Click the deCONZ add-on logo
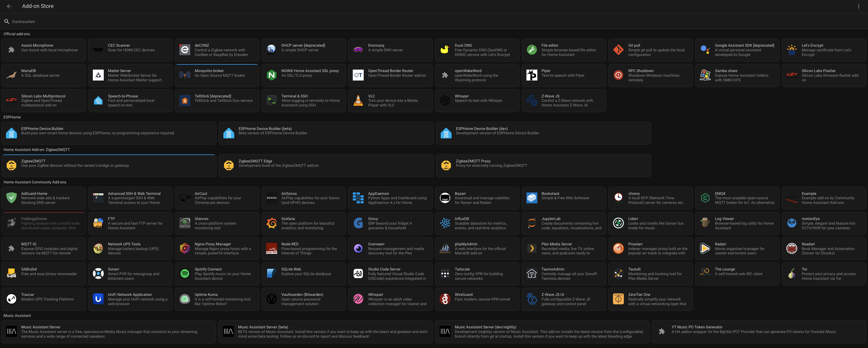Screen dimensions: 868x348 coord(185,50)
